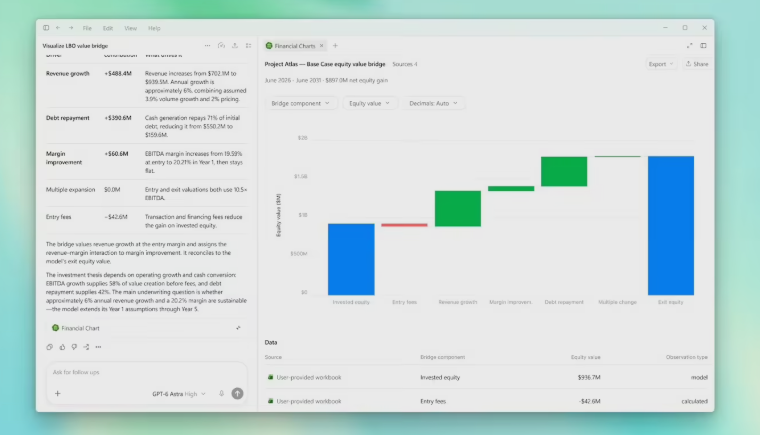The image size is (760, 435).
Task: Close the Financial Charts tab
Action: click(321, 46)
